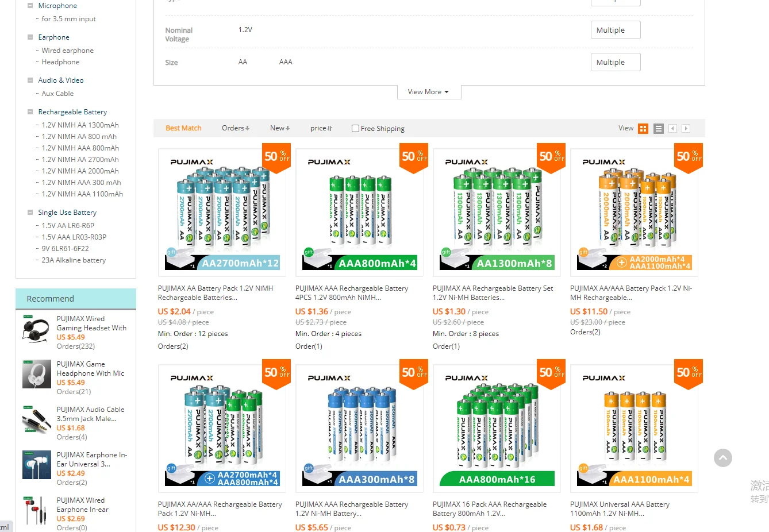Click the Wired Gaming Headset thumbnail
This screenshot has height=532, width=769.
coord(37,329)
